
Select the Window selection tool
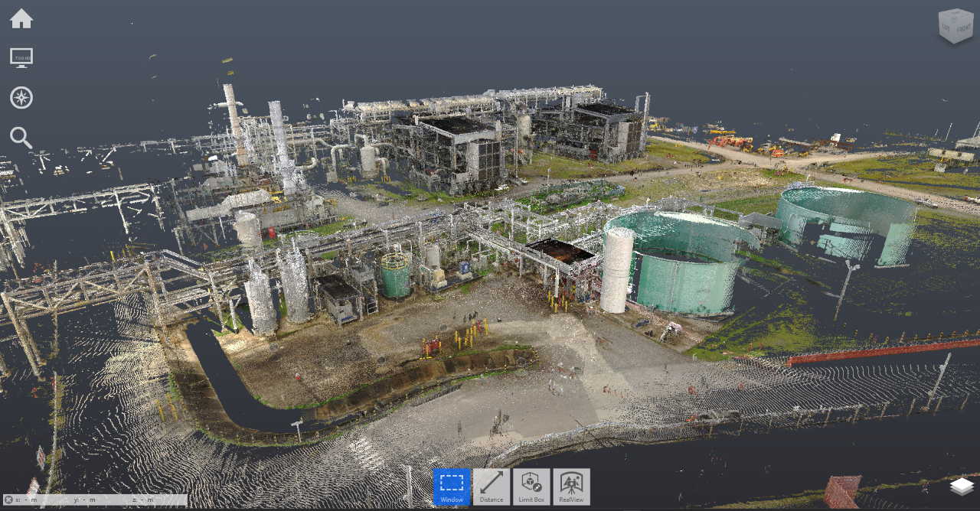pos(452,487)
